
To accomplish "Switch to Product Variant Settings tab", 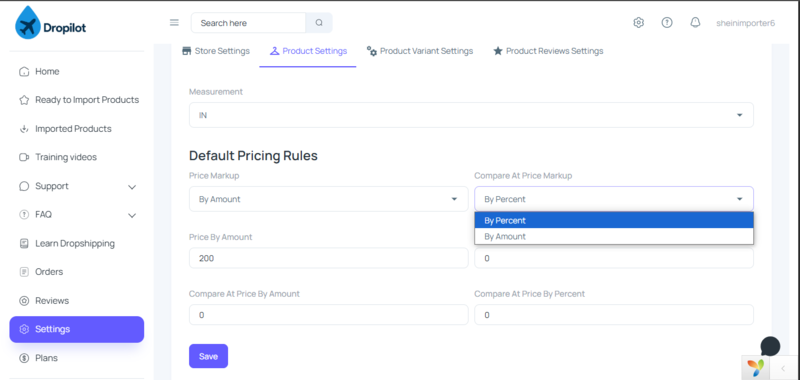I will tap(420, 51).
